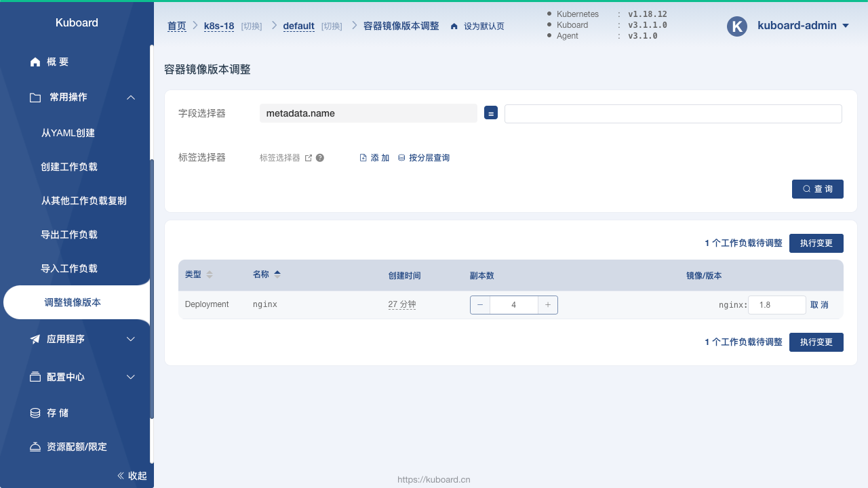
Task: Open the kuboard-admin user dropdown
Action: pos(803,26)
